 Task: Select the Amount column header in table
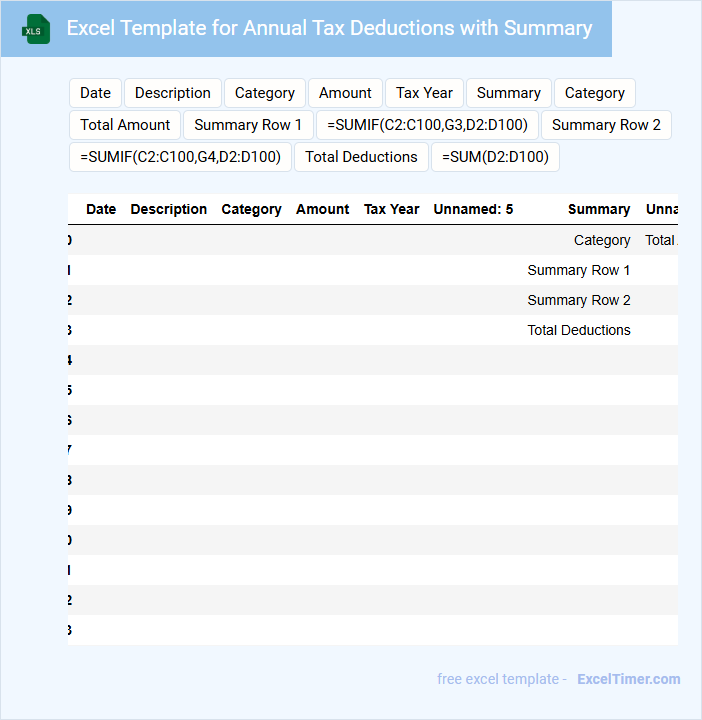[322, 209]
